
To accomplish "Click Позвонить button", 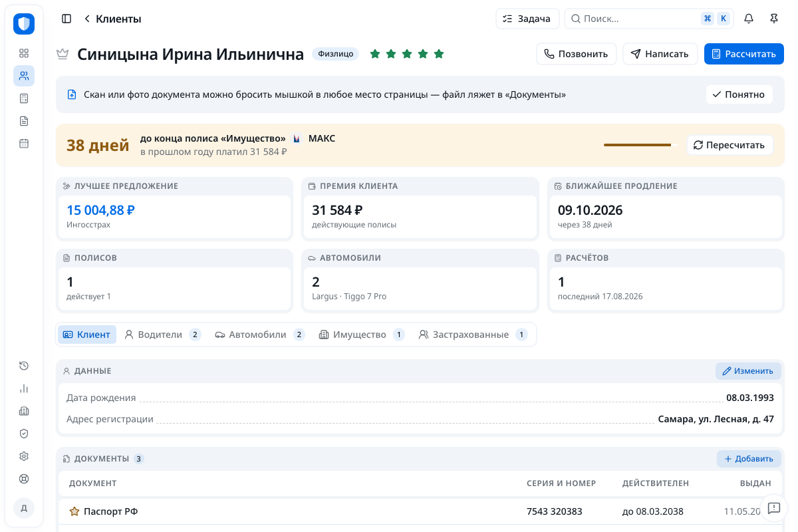I will point(577,54).
